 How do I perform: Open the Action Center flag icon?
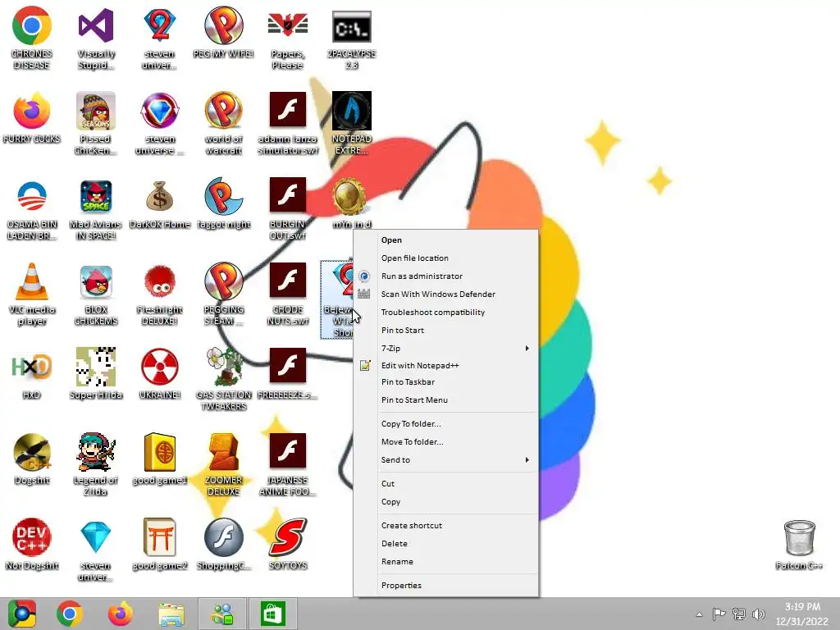719,614
